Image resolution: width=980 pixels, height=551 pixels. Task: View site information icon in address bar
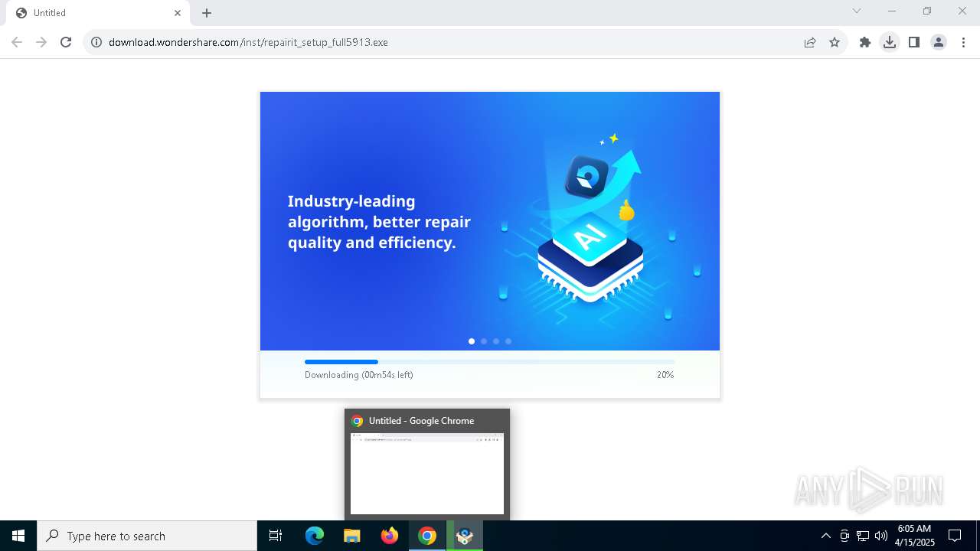click(x=96, y=42)
